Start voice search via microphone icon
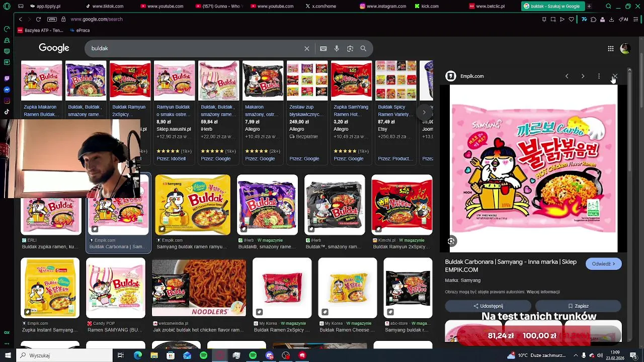 tap(337, 49)
